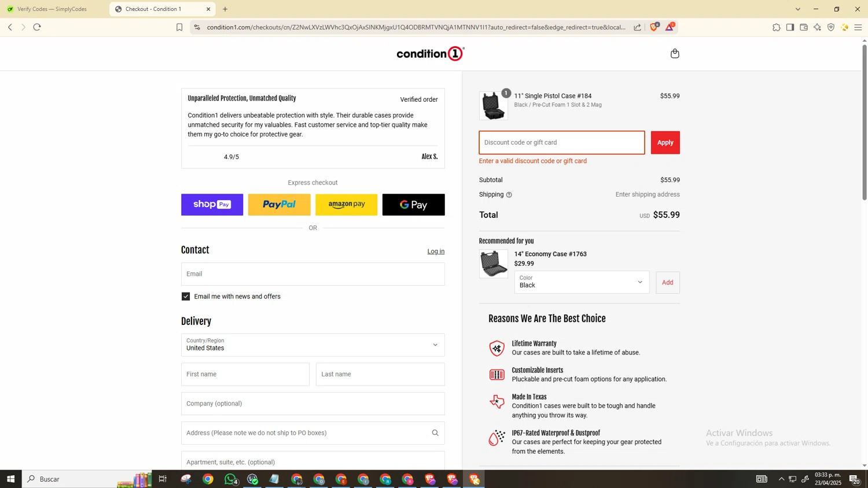
Task: Toggle the browser sidebar panel icon
Action: 790,27
